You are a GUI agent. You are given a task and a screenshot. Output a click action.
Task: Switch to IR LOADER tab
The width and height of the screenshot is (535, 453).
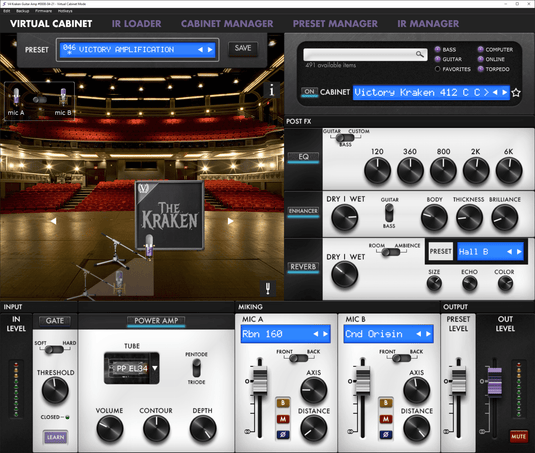click(136, 24)
